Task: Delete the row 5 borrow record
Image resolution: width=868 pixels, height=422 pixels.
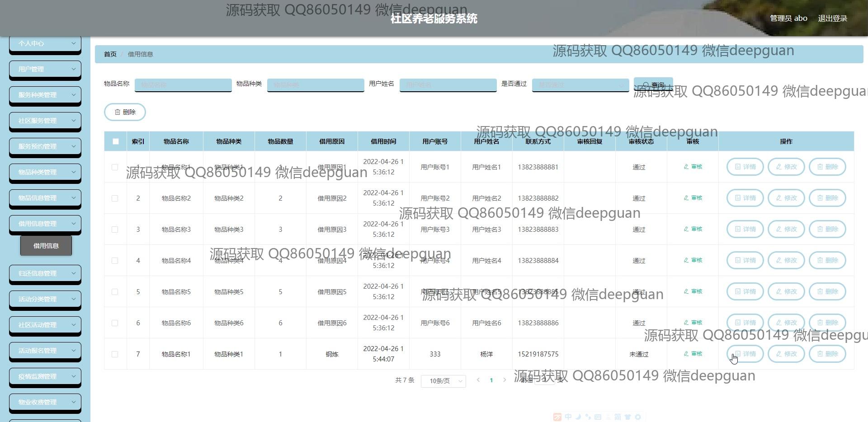Action: pos(827,291)
